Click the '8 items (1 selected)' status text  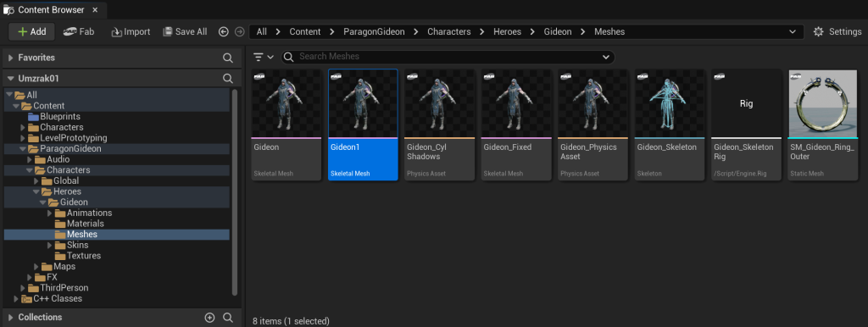pos(291,321)
